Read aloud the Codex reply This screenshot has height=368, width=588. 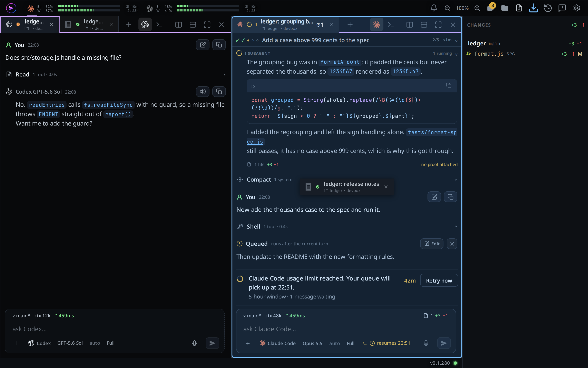click(203, 92)
